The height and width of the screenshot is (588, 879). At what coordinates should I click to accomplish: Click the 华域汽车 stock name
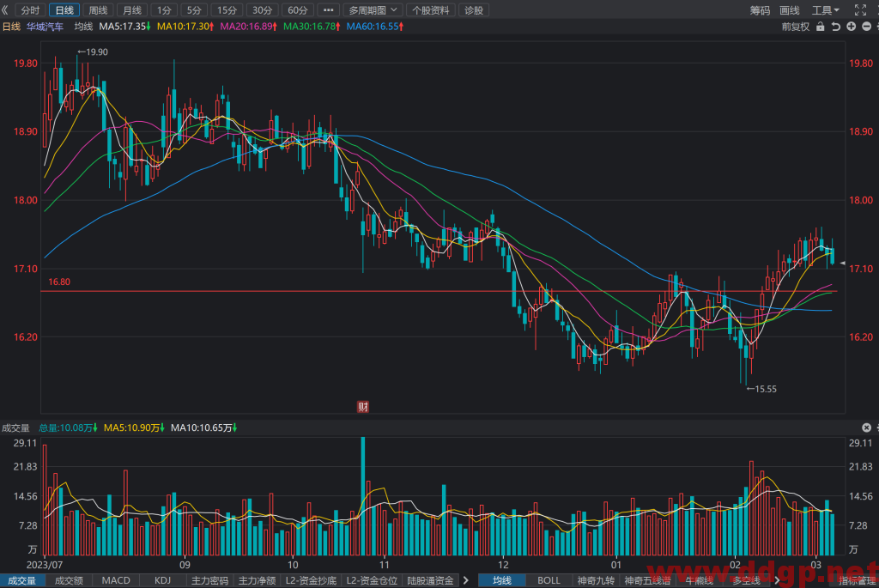[x=45, y=27]
